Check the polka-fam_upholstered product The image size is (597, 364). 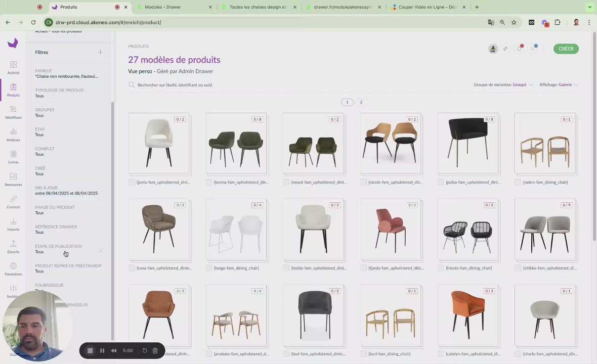tap(441, 183)
